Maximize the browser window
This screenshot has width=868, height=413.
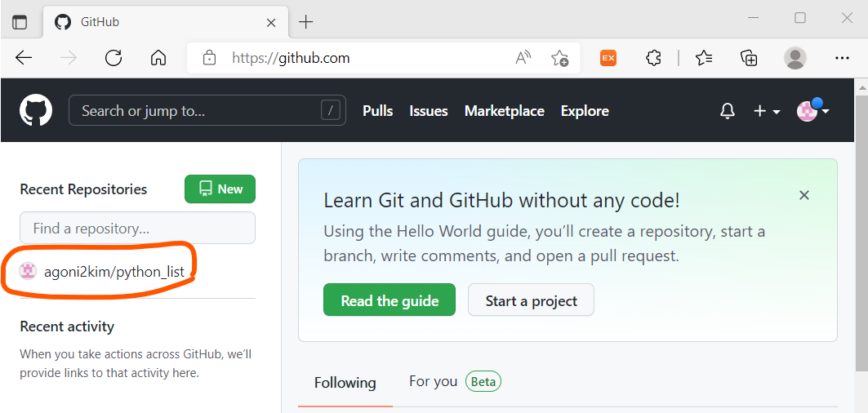coord(800,18)
